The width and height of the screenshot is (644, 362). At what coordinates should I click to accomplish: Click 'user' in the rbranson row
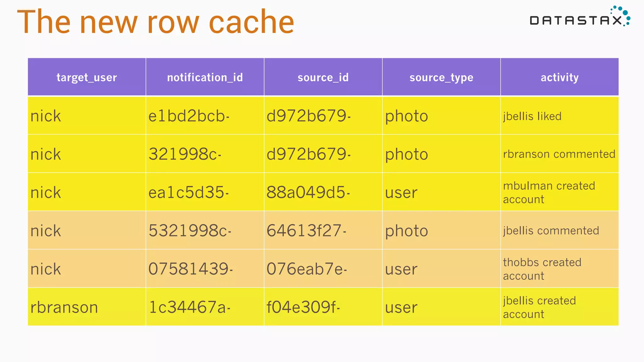(401, 308)
